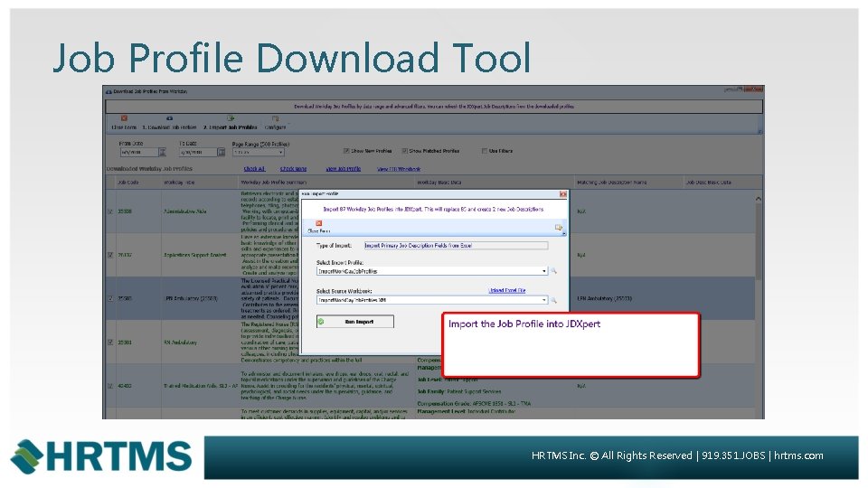
Task: Click the note icon at dialog toolbar right
Action: coord(559,228)
